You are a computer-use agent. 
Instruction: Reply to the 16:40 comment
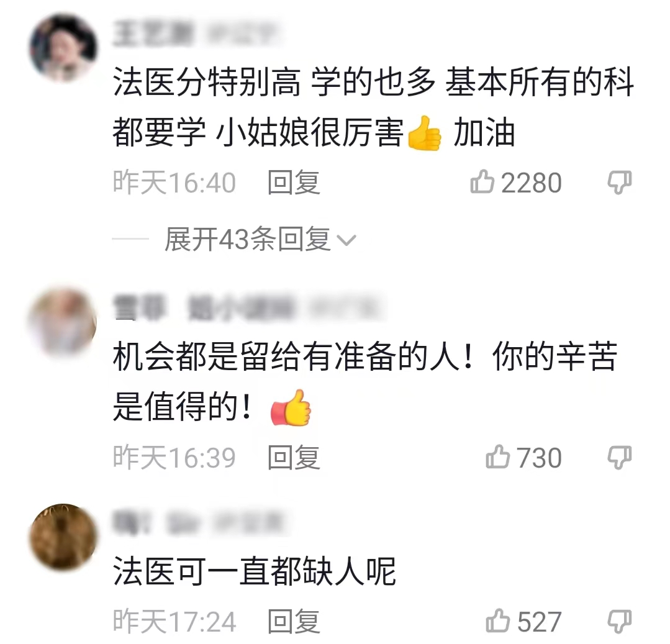(x=294, y=183)
